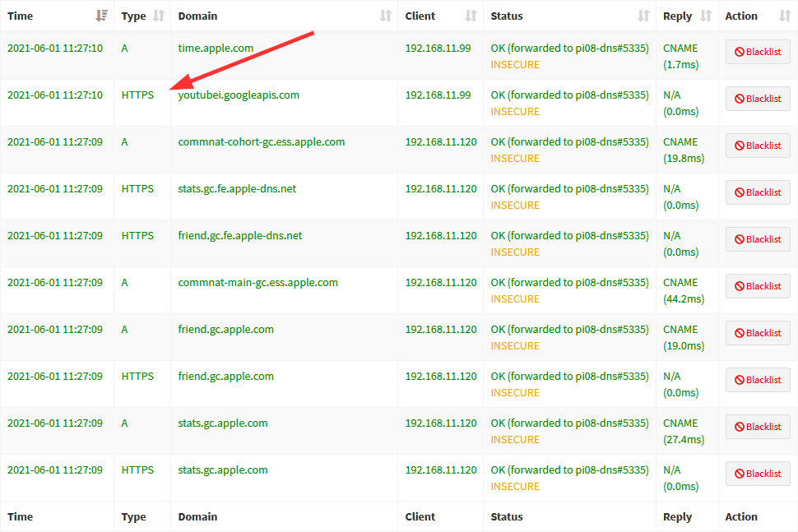Click client 192.168.11.120 in stats.gc.fe.apple-dns.net row

[x=441, y=188]
